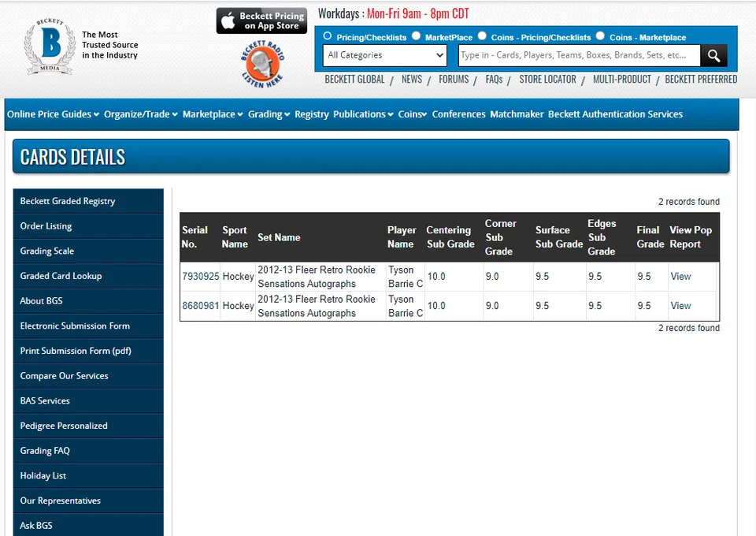The height and width of the screenshot is (536, 756).
Task: Open Matchmaker in nav bar
Action: [517, 114]
